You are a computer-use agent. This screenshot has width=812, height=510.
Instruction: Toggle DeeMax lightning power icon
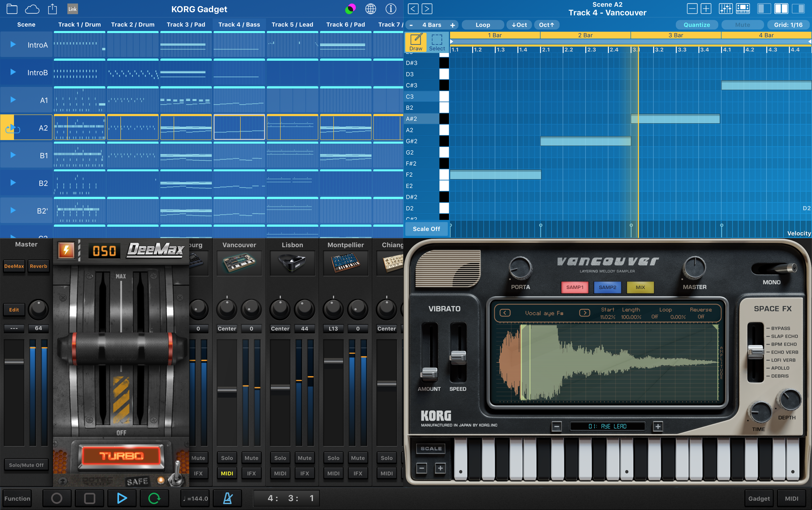66,250
